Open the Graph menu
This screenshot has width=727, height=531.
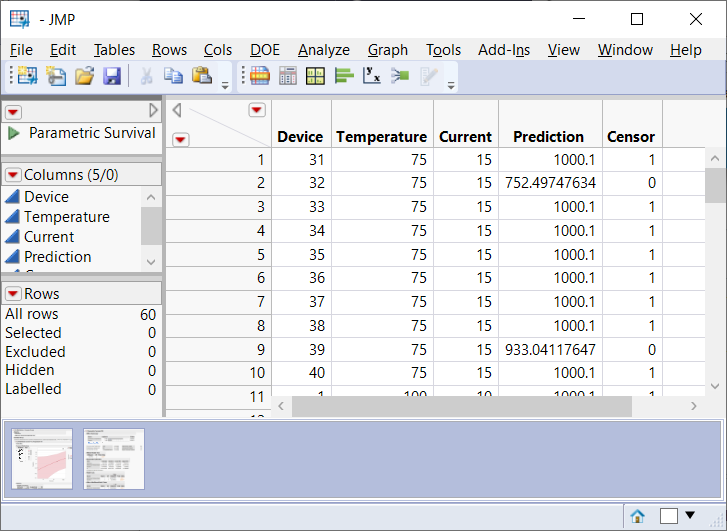point(387,50)
